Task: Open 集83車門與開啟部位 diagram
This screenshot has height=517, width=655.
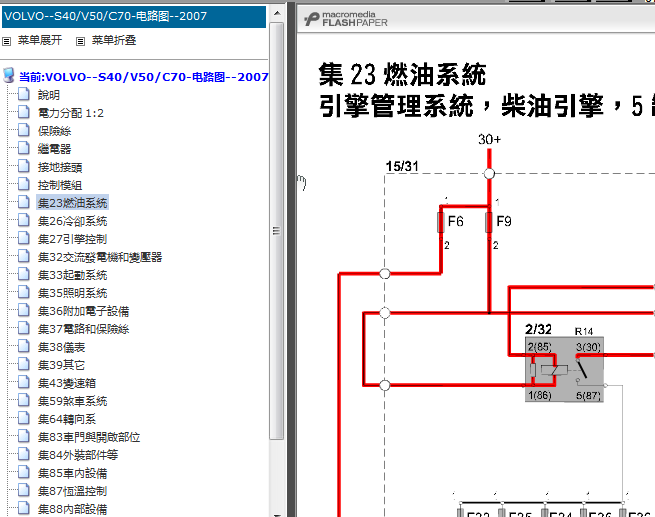Action: pos(89,437)
